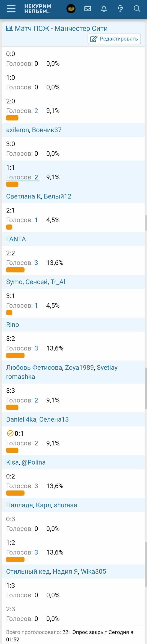Open FANTA's user profile

[16, 239]
